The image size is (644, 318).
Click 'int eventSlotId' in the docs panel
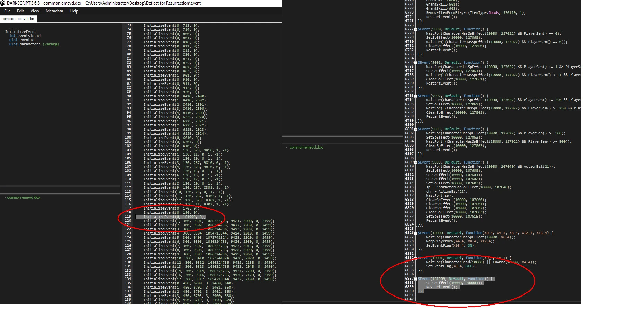[x=25, y=36]
